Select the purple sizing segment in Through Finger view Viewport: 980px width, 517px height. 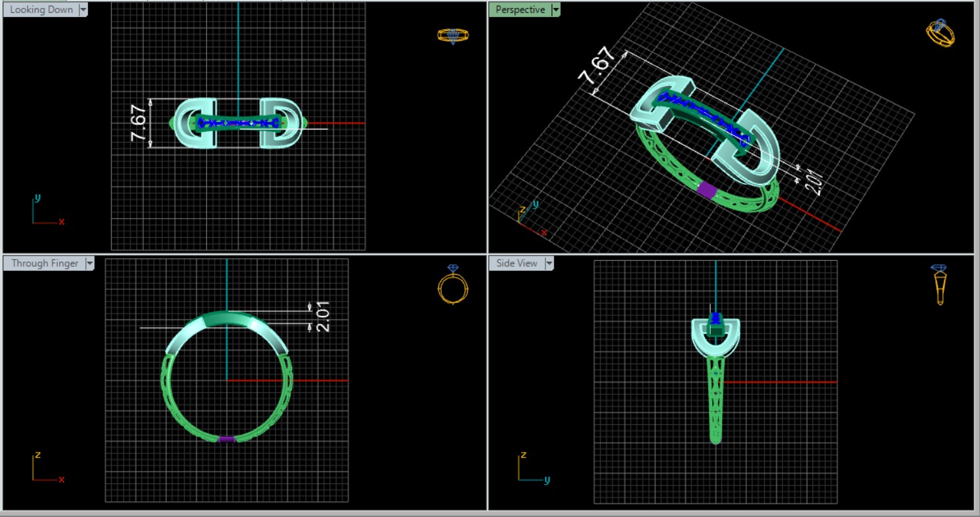point(226,439)
